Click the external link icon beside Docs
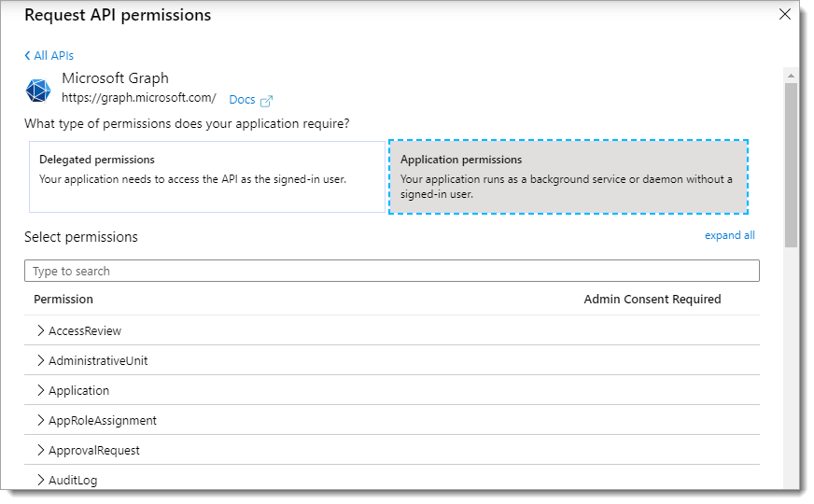814x504 pixels. point(267,101)
